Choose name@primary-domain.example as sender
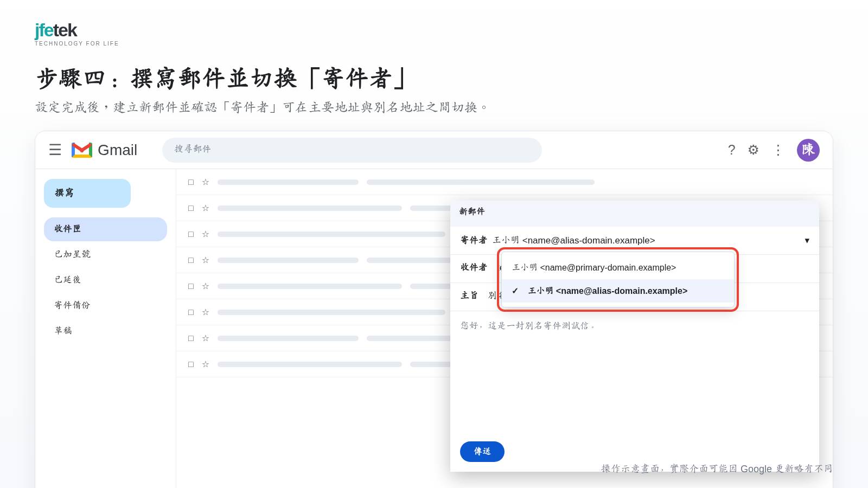Image resolution: width=868 pixels, height=488 pixels. [x=618, y=268]
